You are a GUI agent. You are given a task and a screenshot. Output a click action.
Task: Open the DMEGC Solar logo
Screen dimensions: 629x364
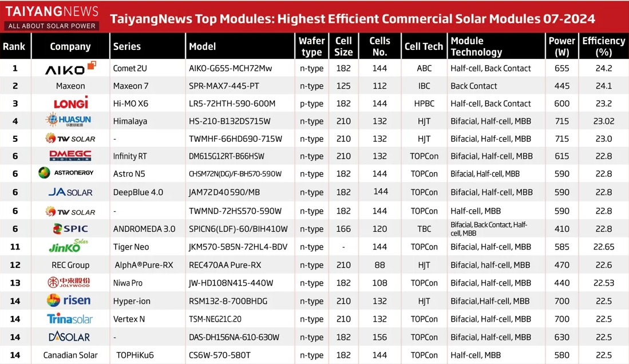[70, 156]
